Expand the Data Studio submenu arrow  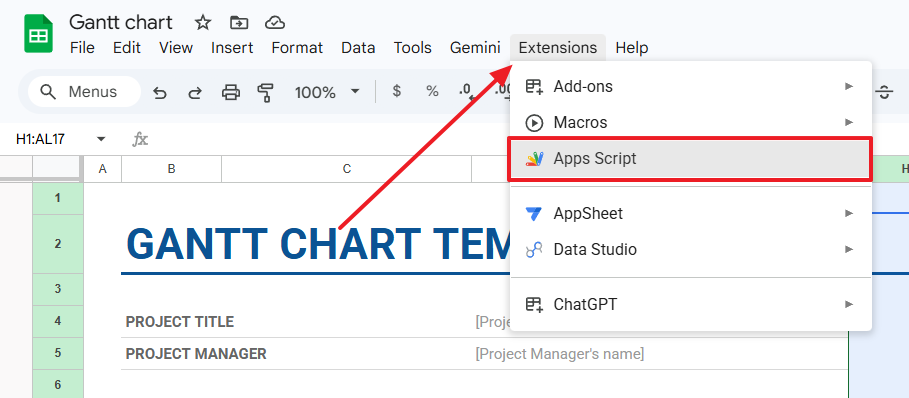tap(849, 249)
